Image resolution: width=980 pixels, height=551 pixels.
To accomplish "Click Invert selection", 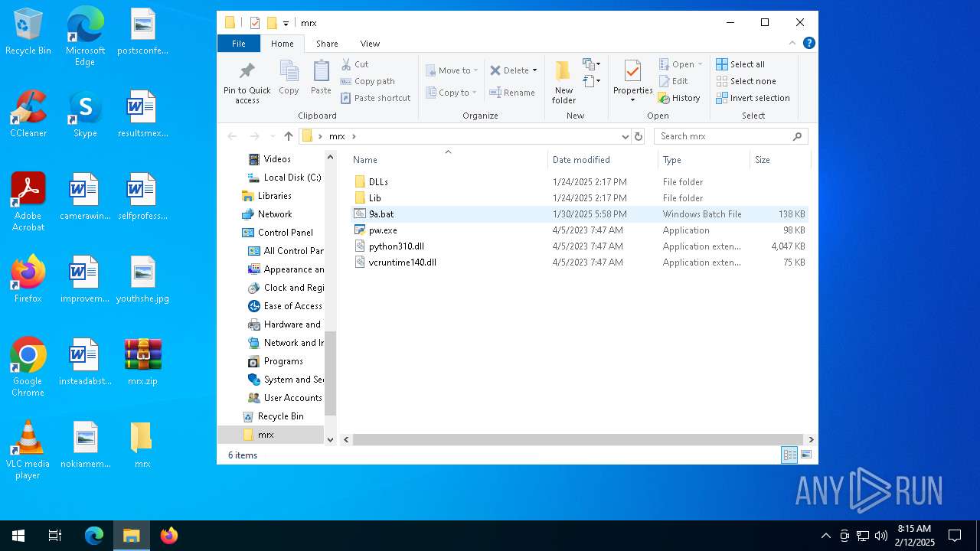I will click(753, 98).
